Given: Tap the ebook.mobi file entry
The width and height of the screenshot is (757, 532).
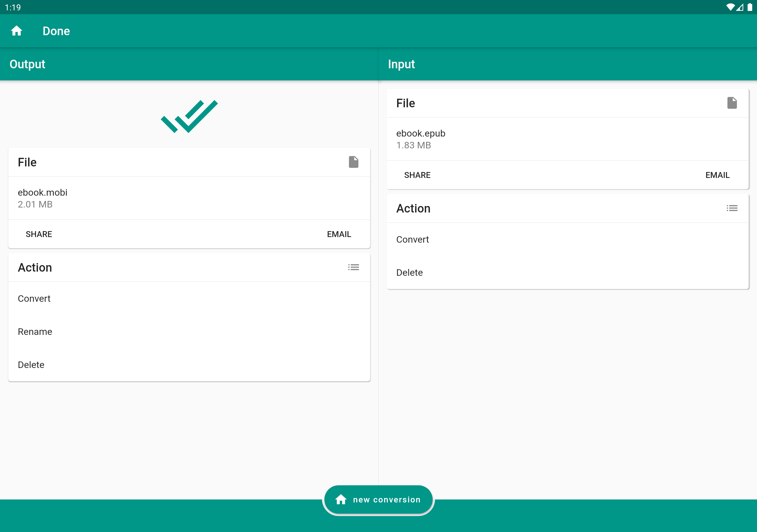Looking at the screenshot, I should 43,198.
